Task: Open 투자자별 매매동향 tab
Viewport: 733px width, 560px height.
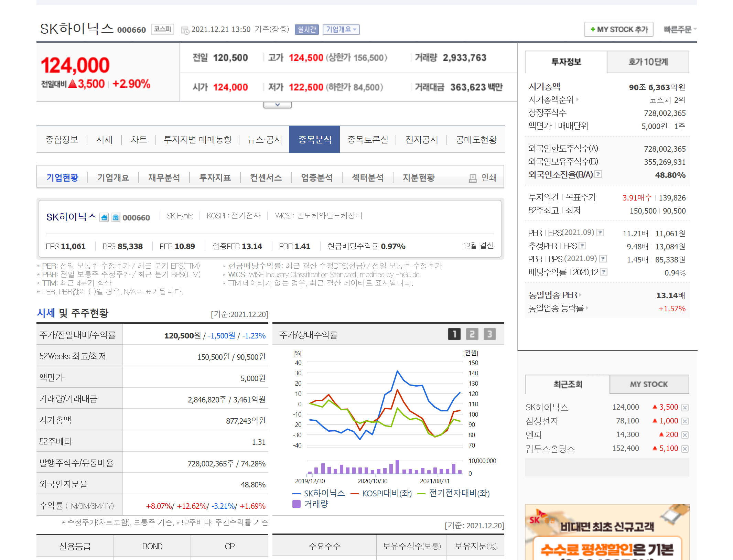Action: coord(198,140)
